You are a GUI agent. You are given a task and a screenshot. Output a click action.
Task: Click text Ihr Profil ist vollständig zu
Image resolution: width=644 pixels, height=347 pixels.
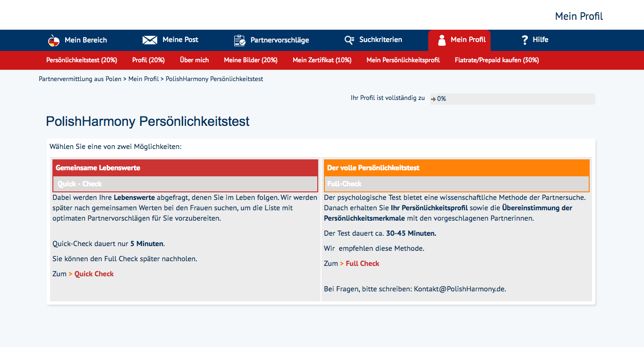[388, 98]
